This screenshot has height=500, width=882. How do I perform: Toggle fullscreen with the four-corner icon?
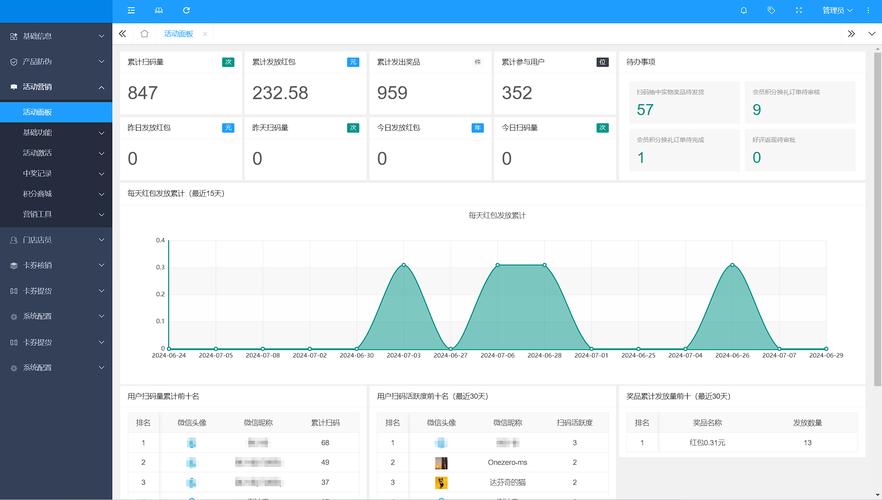click(x=799, y=10)
